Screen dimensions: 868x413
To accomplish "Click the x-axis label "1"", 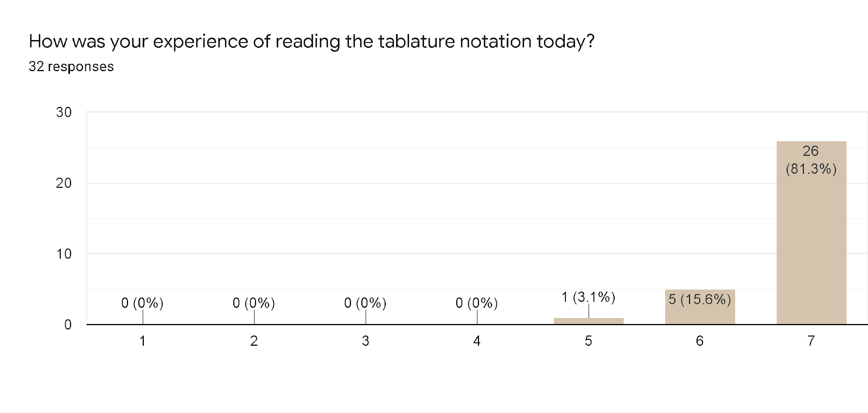I will pos(142,341).
